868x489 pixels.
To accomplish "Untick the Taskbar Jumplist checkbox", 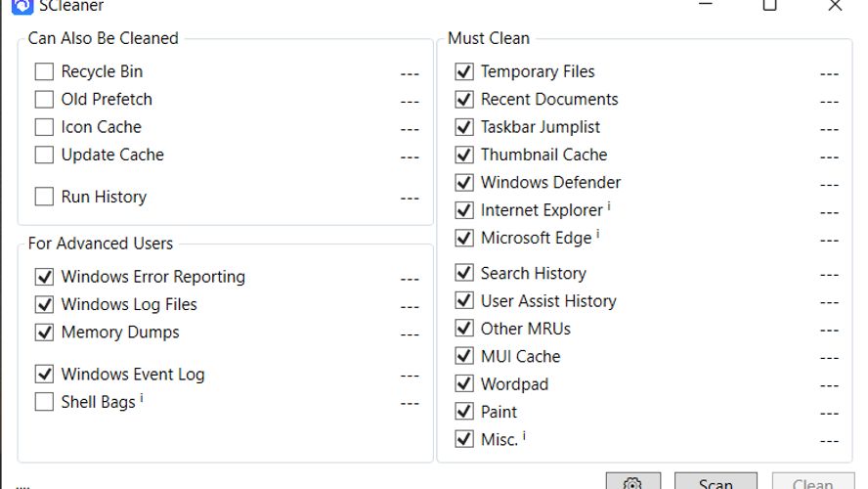I will click(464, 127).
